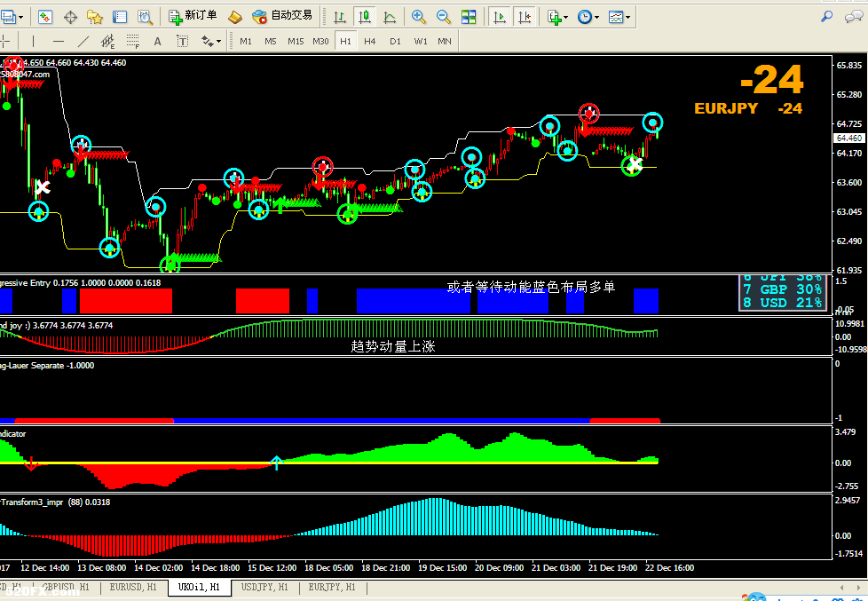Switch to the EURJPY, H1 chart tab

pyautogui.click(x=332, y=587)
